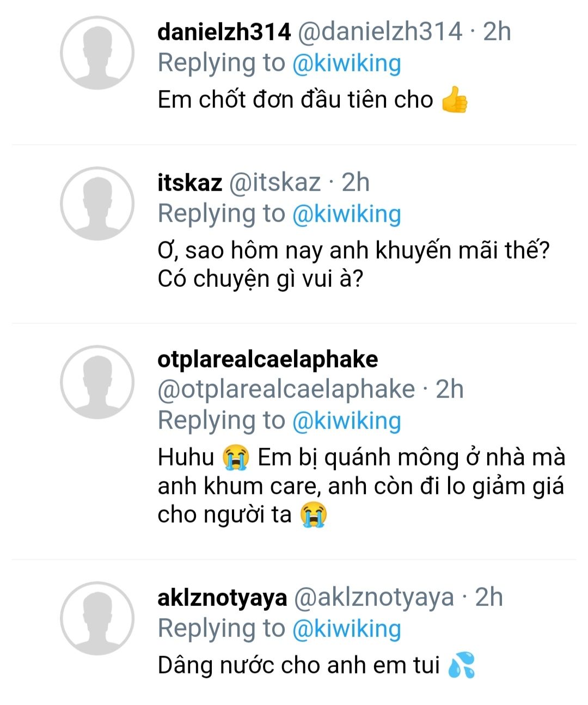588x705 pixels.
Task: Open the @kiwiking link in danielzh314's reply
Action: coord(347,63)
